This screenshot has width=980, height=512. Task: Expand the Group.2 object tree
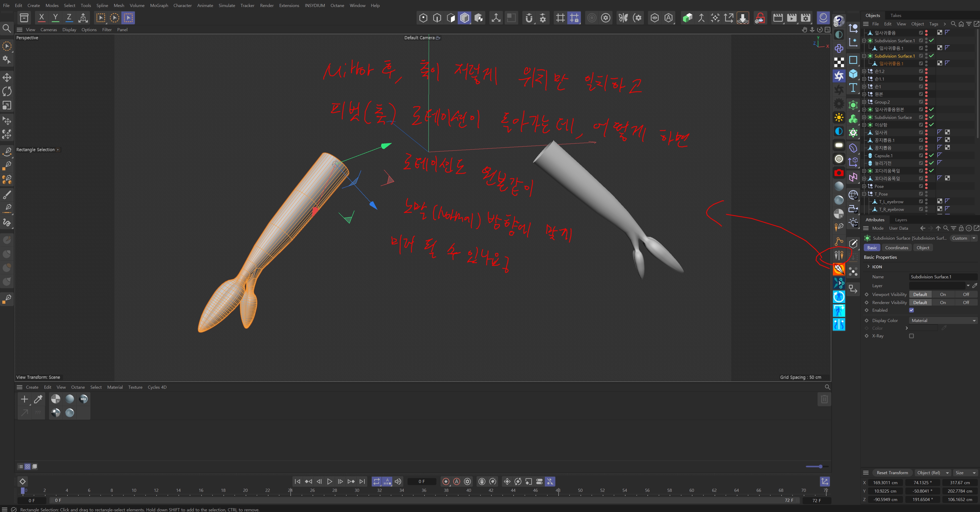(864, 102)
